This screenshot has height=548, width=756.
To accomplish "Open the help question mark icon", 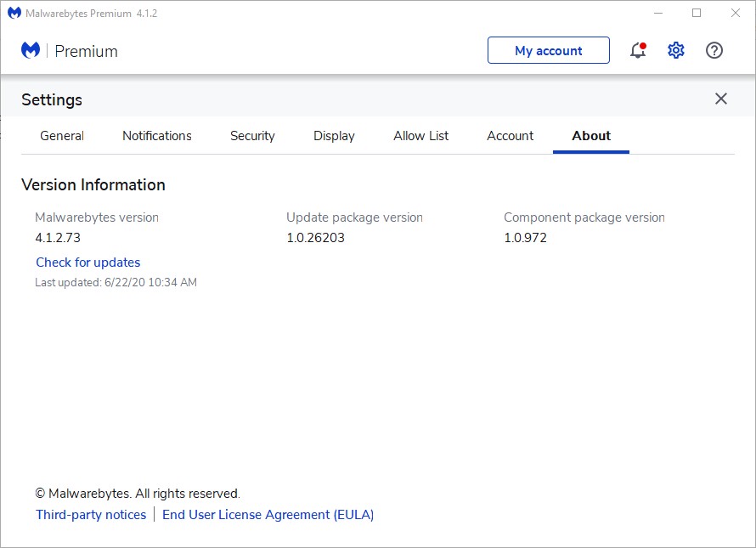I will [714, 51].
